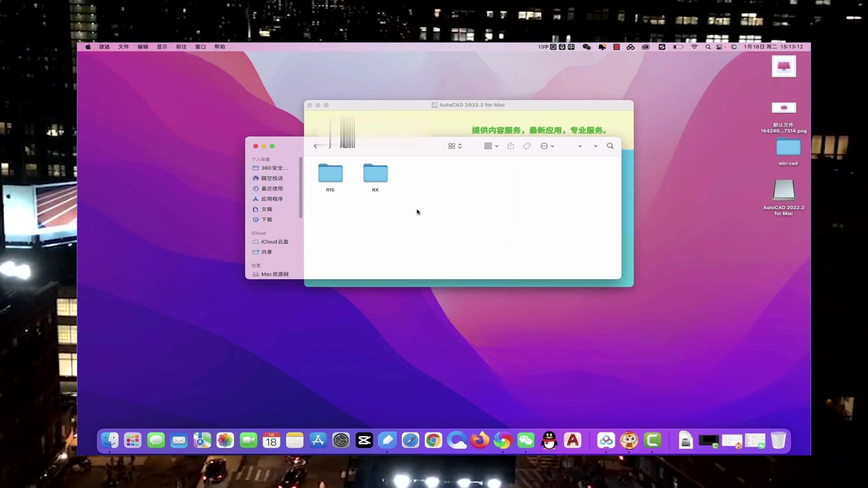
Task: Select 360安全 in Finder sidebar
Action: [271, 168]
